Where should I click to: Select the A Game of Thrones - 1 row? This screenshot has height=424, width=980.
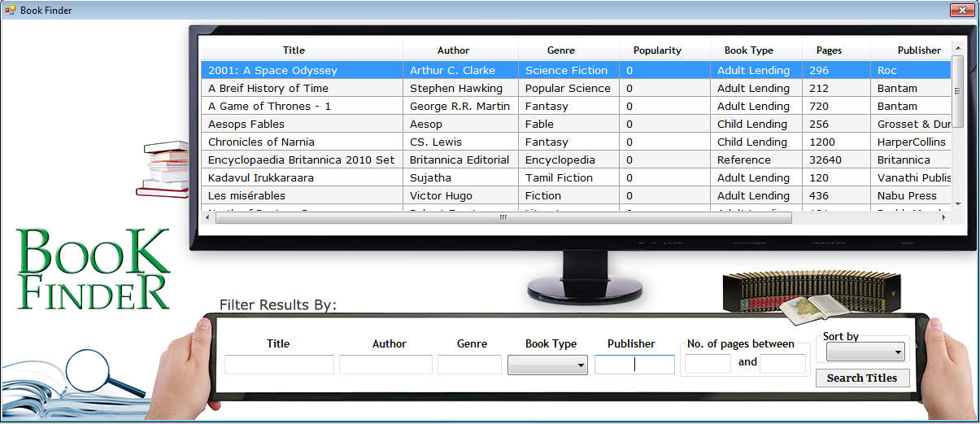(x=301, y=106)
